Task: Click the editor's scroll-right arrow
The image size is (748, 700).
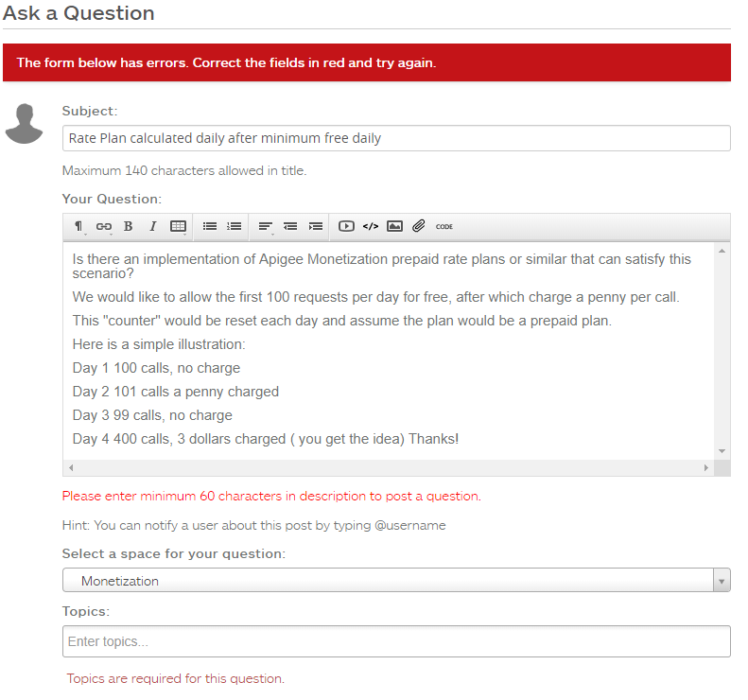Action: click(x=706, y=467)
